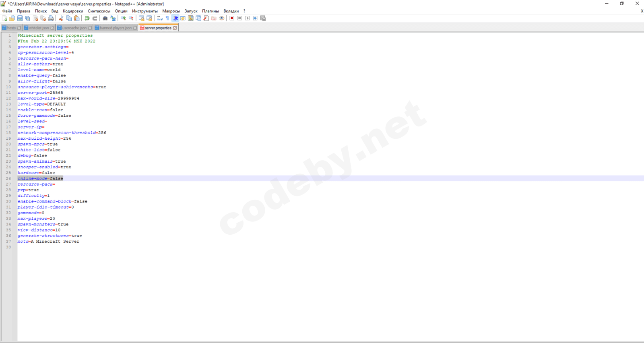This screenshot has width=644, height=343.
Task: Save the recorded macro icon
Action: click(263, 18)
